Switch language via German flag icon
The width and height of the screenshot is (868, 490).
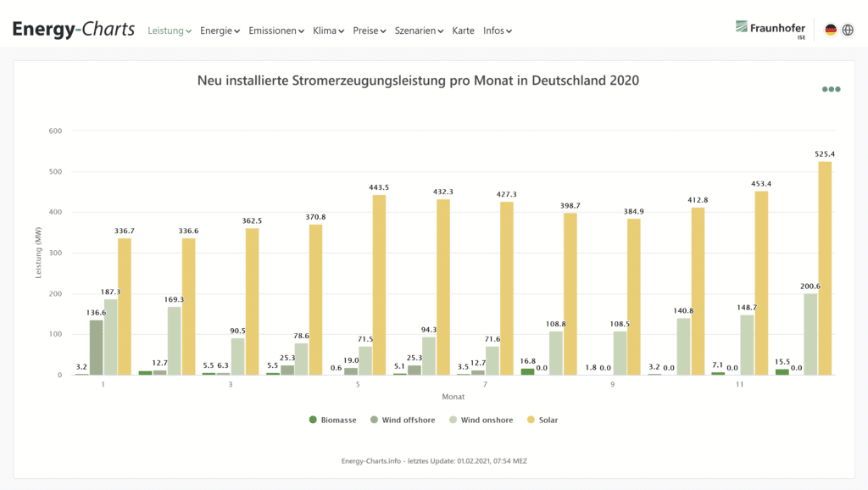tap(831, 30)
